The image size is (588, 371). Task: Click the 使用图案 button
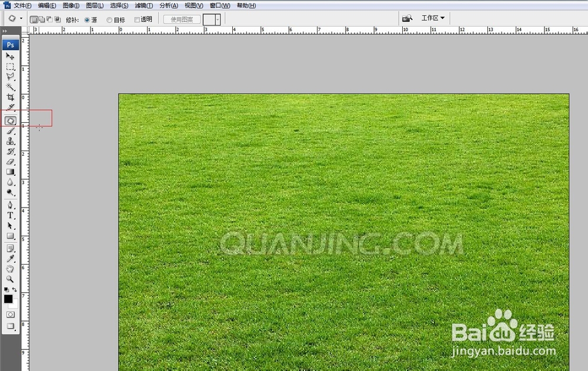[182, 19]
